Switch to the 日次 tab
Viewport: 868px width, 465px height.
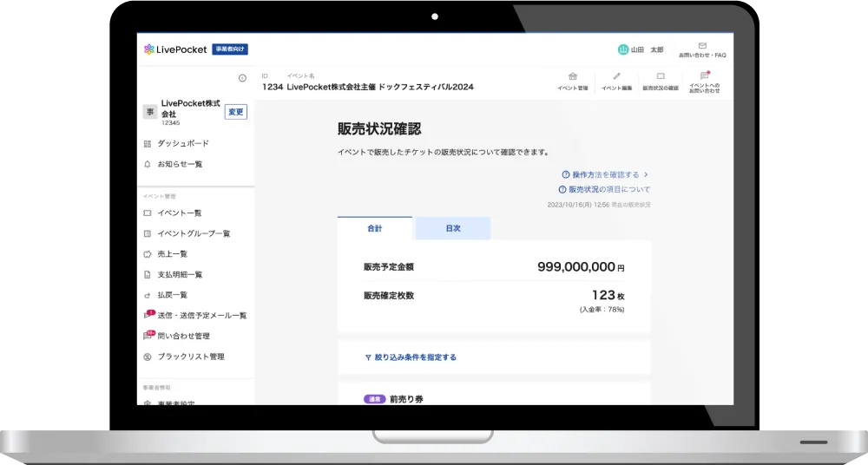[x=452, y=228]
